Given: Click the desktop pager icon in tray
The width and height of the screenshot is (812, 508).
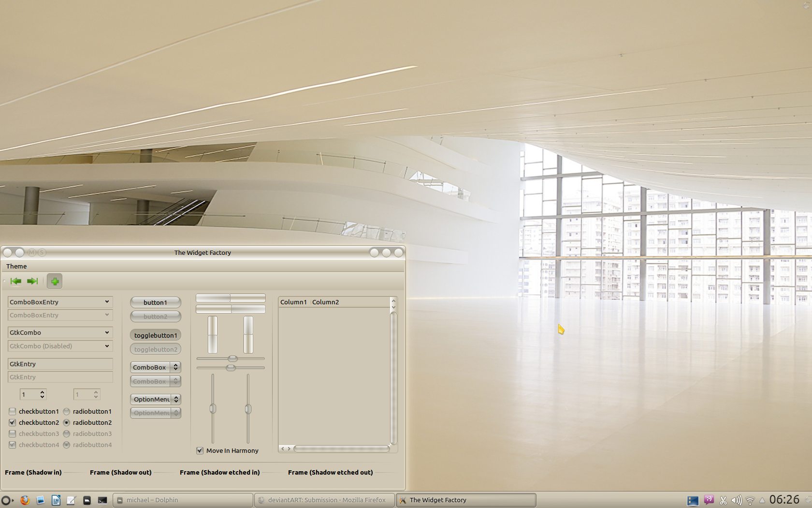Looking at the screenshot, I should (x=693, y=501).
